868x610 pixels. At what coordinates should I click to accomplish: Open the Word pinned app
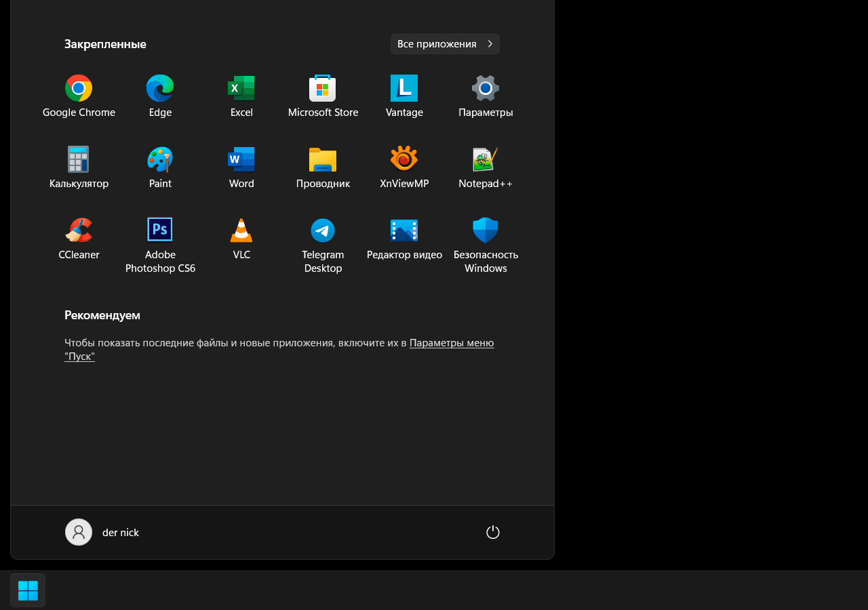point(241,168)
